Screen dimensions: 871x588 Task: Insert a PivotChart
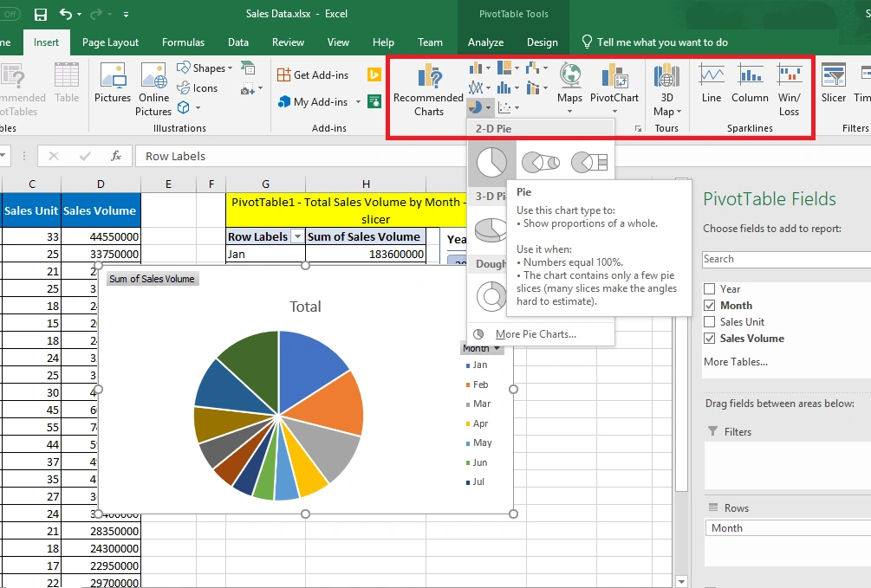coord(614,88)
